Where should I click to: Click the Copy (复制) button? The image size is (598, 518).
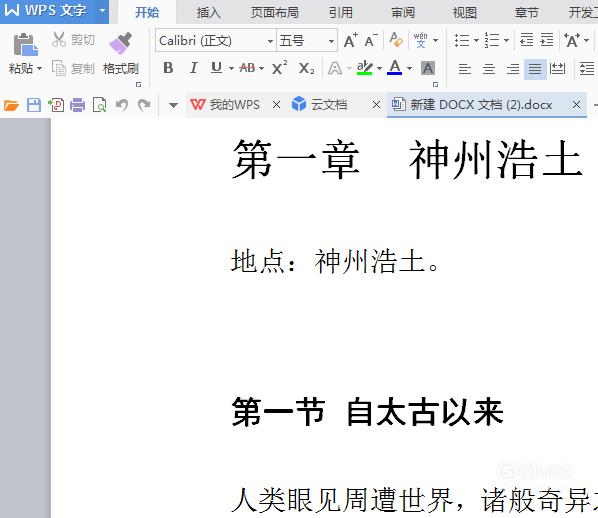point(73,69)
